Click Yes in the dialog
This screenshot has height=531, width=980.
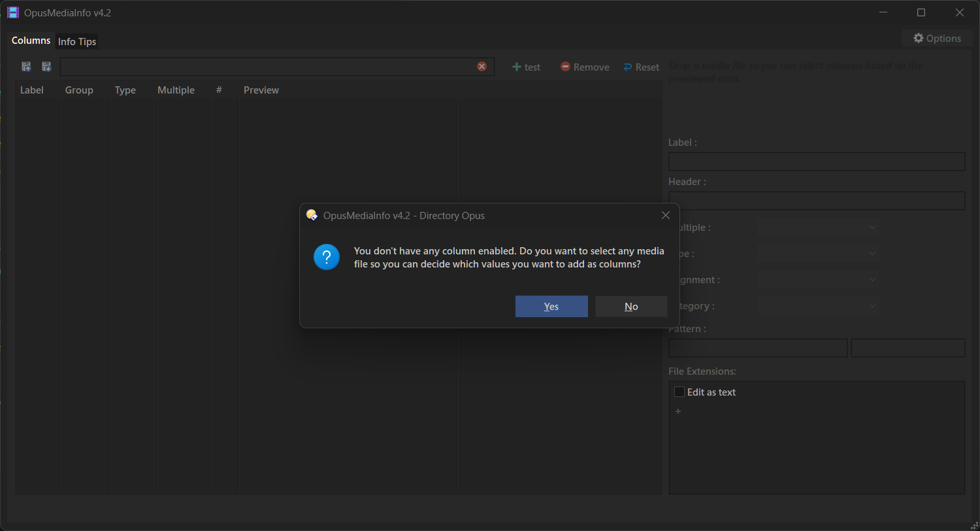(x=551, y=307)
